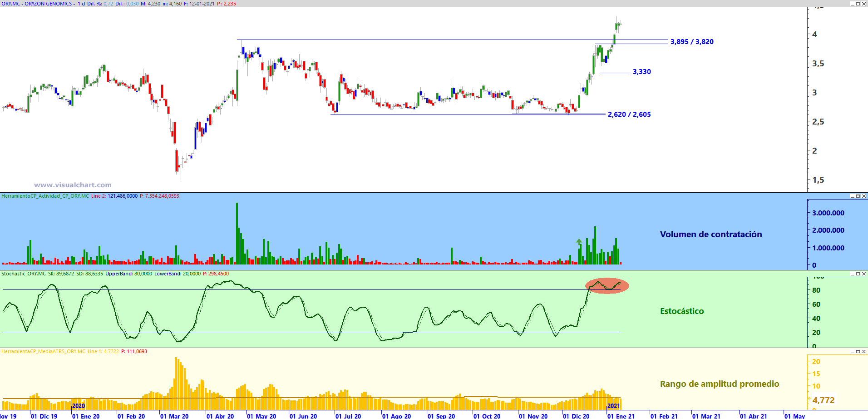Click the 'SD: 88,6335' stochastic value
Screen dimensions: 868x419
[x=89, y=274]
